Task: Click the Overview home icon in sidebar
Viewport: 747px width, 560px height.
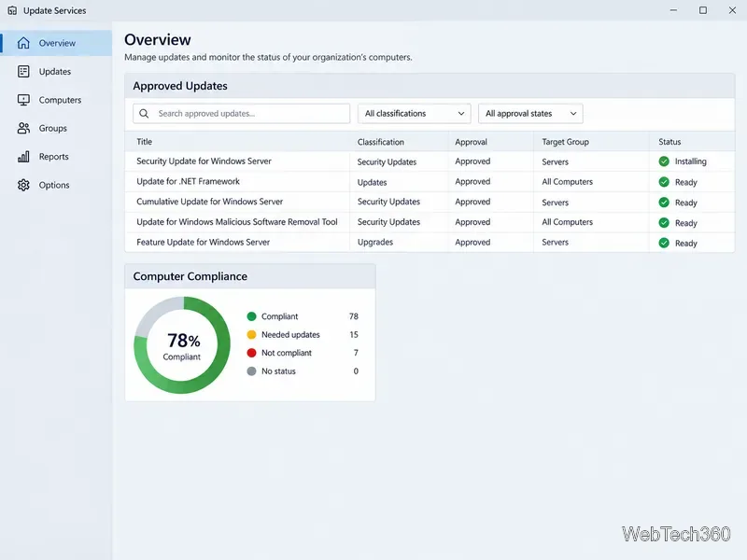Action: click(23, 43)
